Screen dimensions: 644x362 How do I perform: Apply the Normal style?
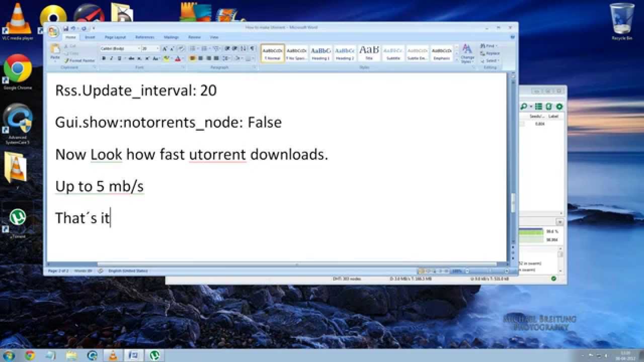273,53
